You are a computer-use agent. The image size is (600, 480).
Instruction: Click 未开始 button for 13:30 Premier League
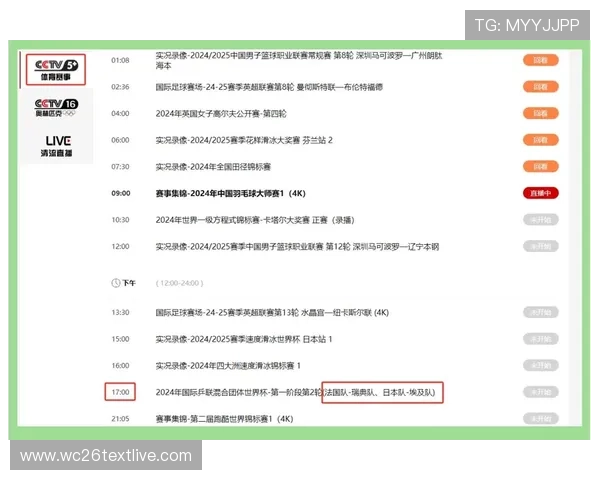point(541,312)
